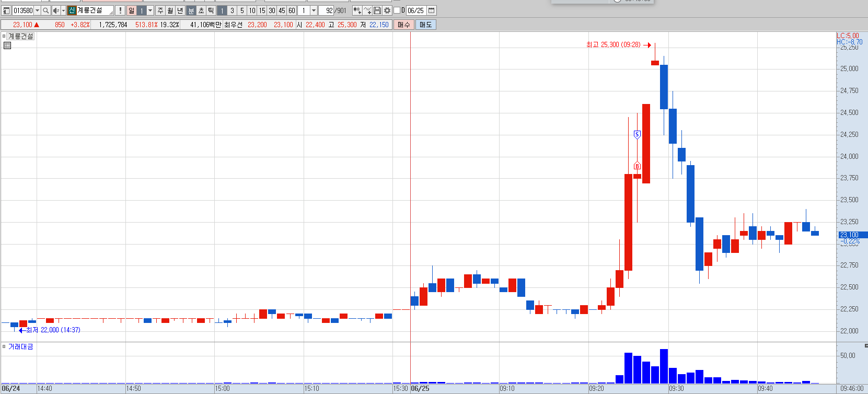This screenshot has width=868, height=394.
Task: Toggle the checkbox before the date field
Action: (397, 10)
